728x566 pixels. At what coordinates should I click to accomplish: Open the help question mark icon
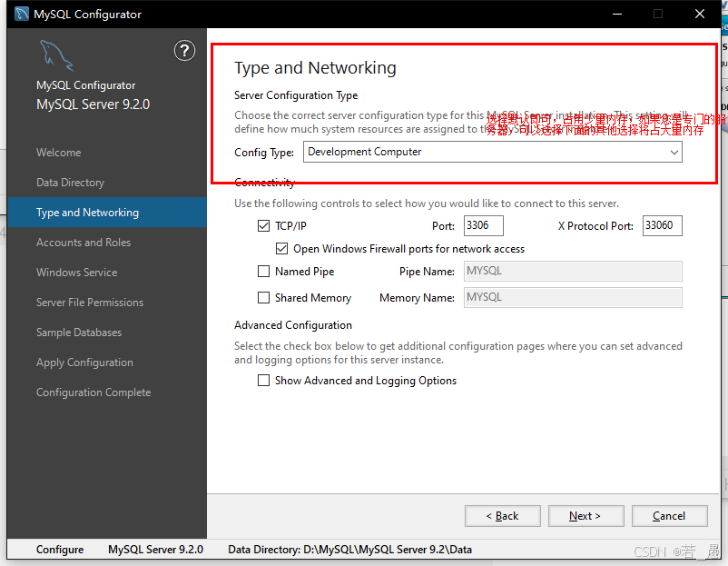[184, 51]
